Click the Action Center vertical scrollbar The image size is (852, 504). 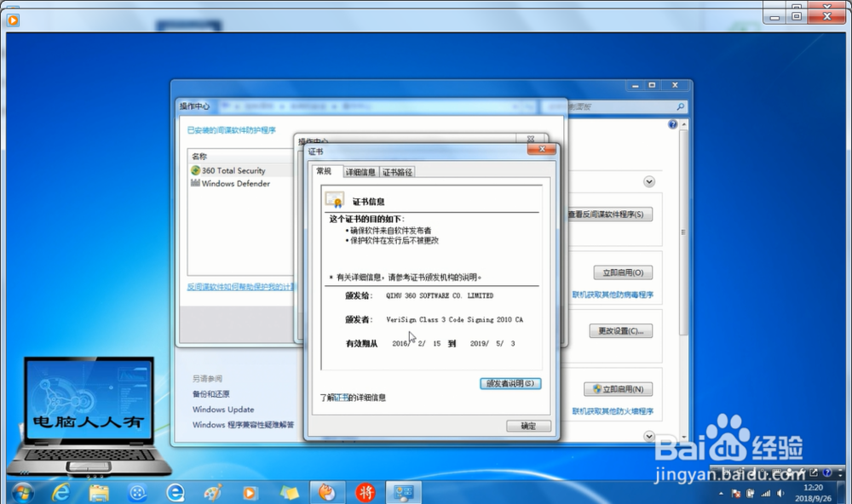coord(683,232)
